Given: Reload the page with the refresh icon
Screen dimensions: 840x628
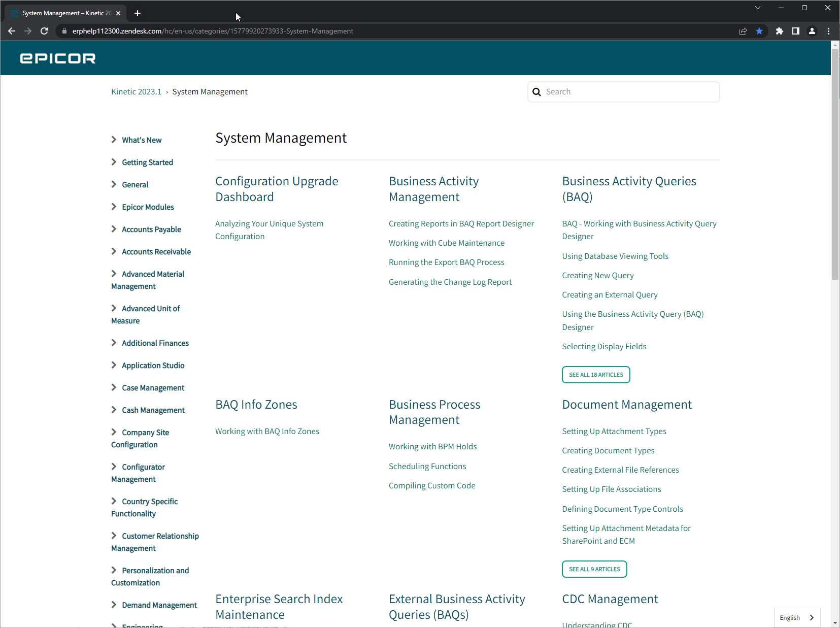Looking at the screenshot, I should tap(44, 31).
